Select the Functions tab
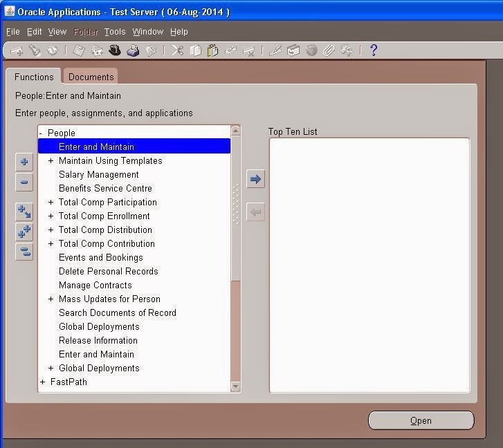Screen dimensions: 503x448 (34, 77)
